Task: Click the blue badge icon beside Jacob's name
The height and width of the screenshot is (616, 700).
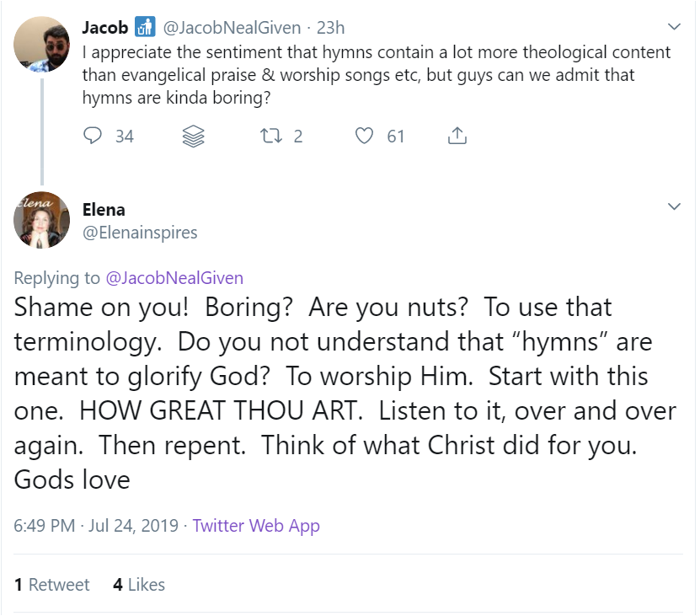Action: [x=145, y=28]
